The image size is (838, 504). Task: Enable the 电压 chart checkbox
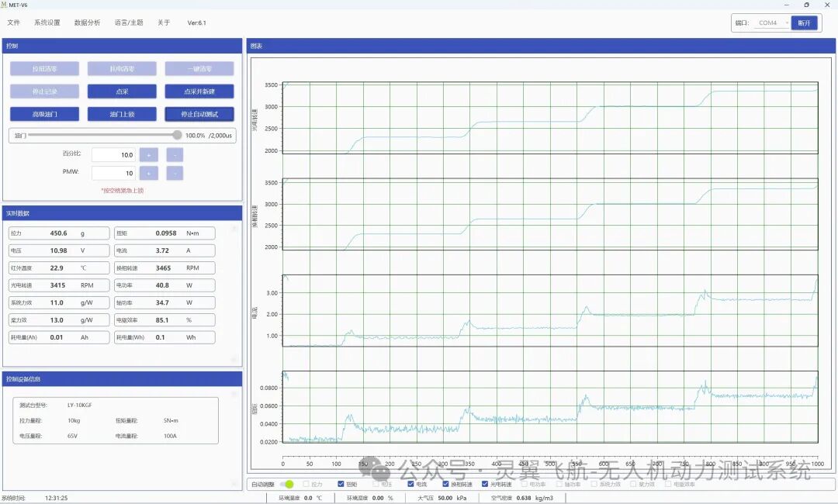(376, 485)
